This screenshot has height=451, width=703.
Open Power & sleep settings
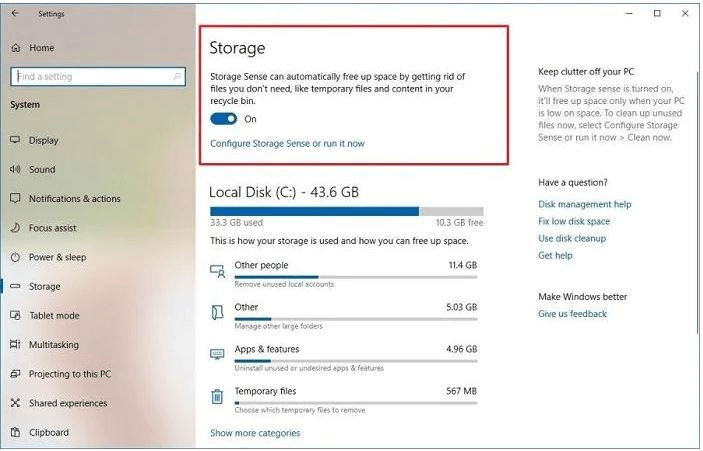pos(57,257)
